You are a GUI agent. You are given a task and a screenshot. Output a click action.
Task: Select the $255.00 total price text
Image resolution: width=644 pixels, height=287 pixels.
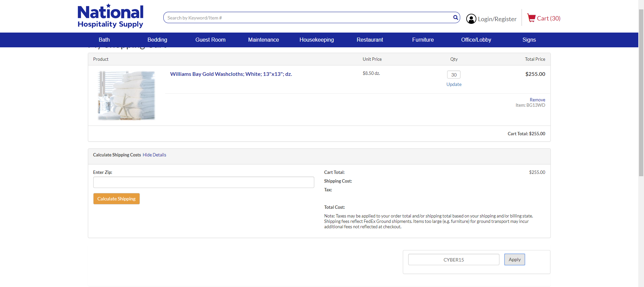click(x=535, y=74)
